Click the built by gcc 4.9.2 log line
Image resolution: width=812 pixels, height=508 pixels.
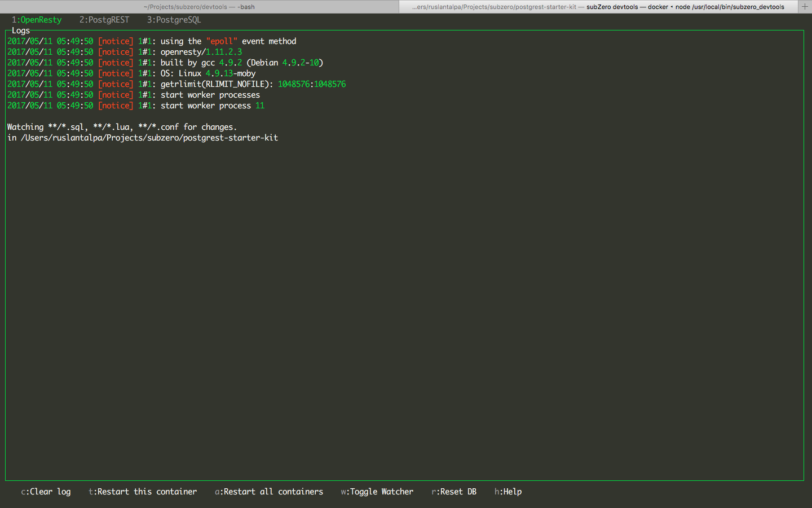(165, 63)
